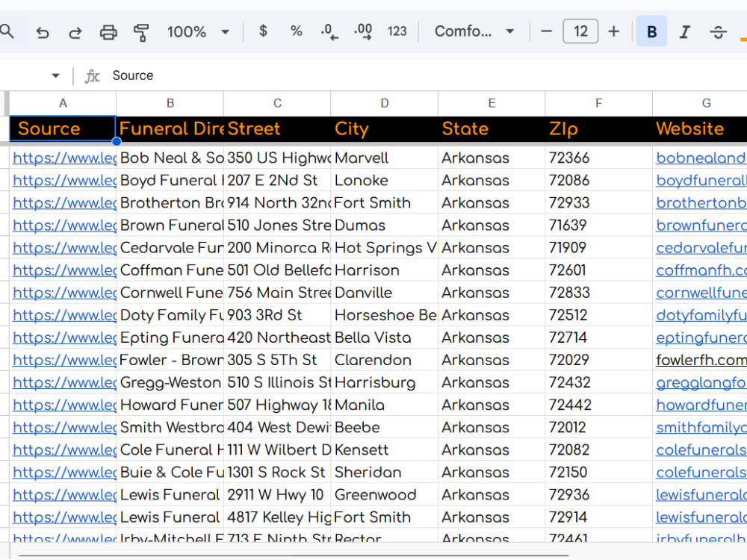The height and width of the screenshot is (560, 747).
Task: Select the 756 Main Street cell
Action: (277, 292)
